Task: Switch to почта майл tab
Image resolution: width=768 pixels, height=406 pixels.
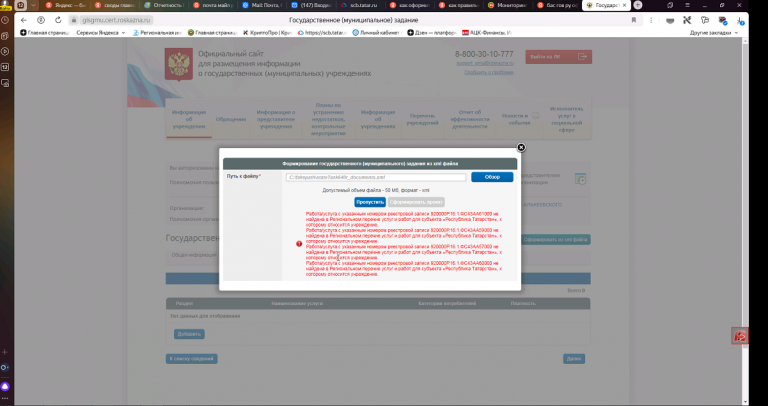Action: coord(213,5)
